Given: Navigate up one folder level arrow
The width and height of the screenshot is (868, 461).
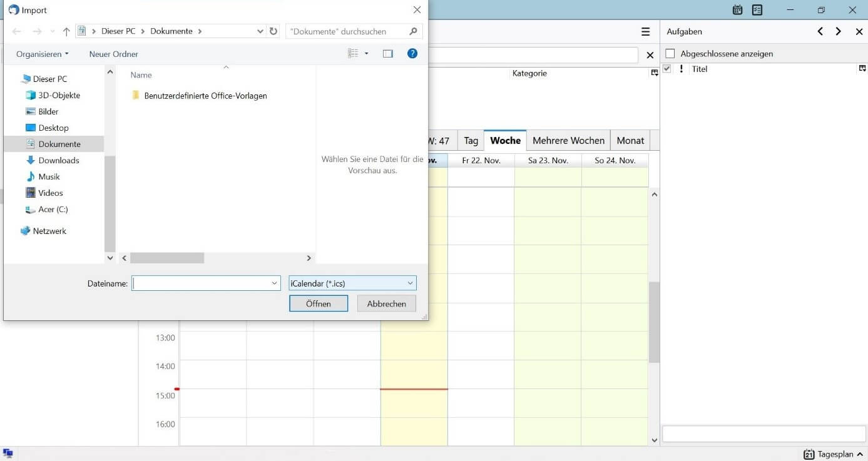Looking at the screenshot, I should tap(66, 31).
